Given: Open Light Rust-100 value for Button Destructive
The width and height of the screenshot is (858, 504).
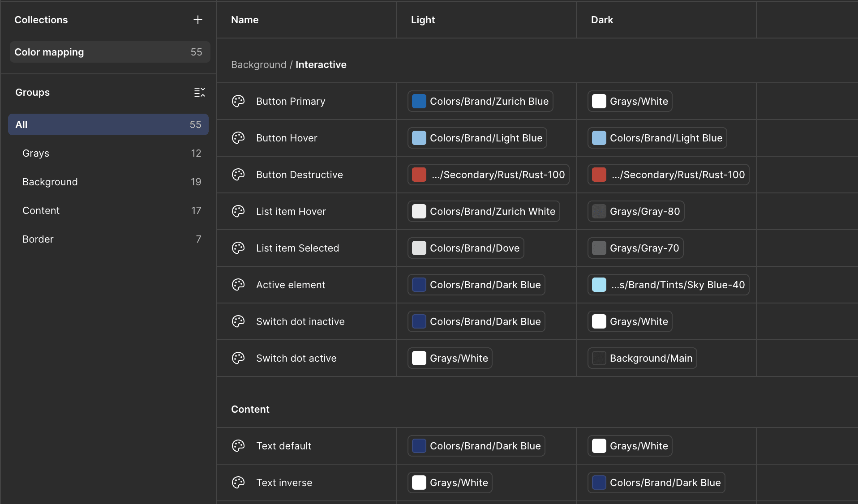Looking at the screenshot, I should pyautogui.click(x=489, y=175).
